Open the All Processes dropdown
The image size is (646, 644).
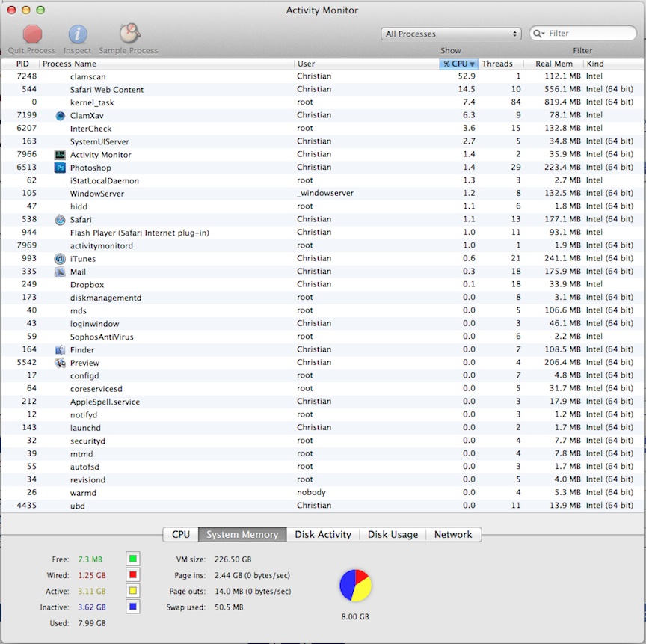[x=451, y=34]
